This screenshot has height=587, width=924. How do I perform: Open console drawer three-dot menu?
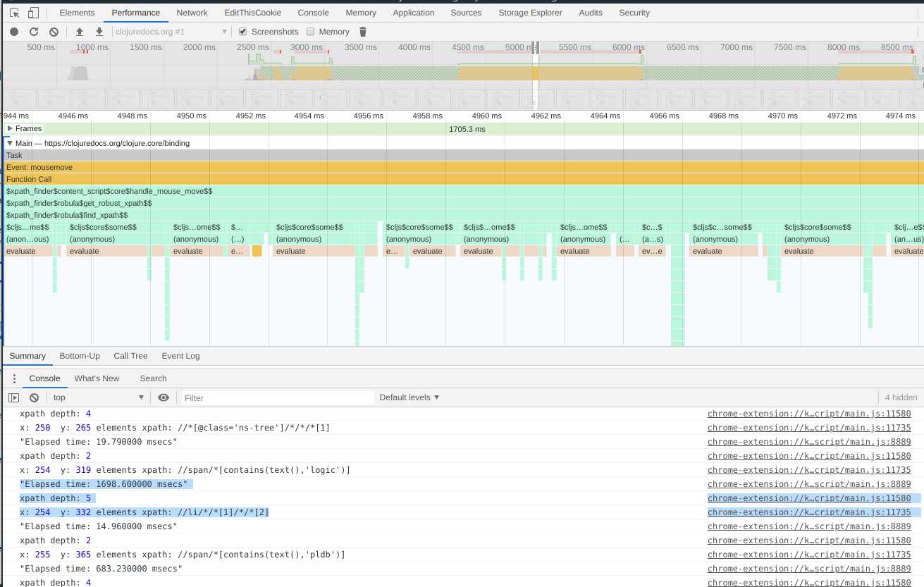click(x=13, y=378)
